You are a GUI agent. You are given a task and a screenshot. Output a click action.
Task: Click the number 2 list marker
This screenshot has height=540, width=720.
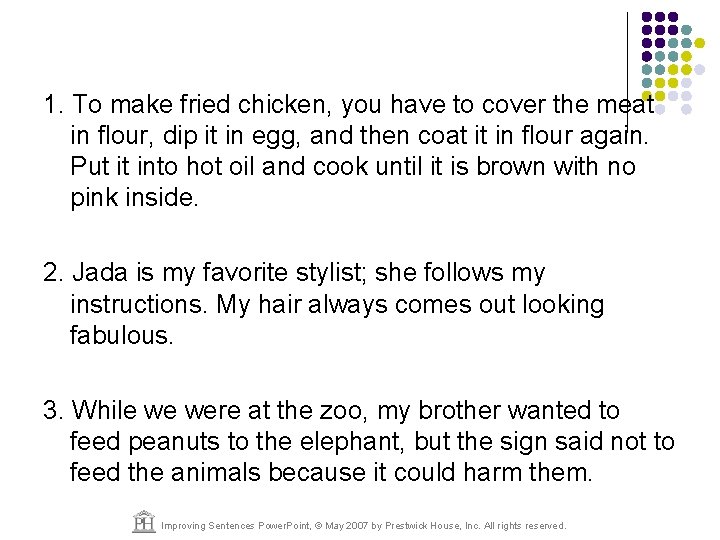click(x=54, y=272)
